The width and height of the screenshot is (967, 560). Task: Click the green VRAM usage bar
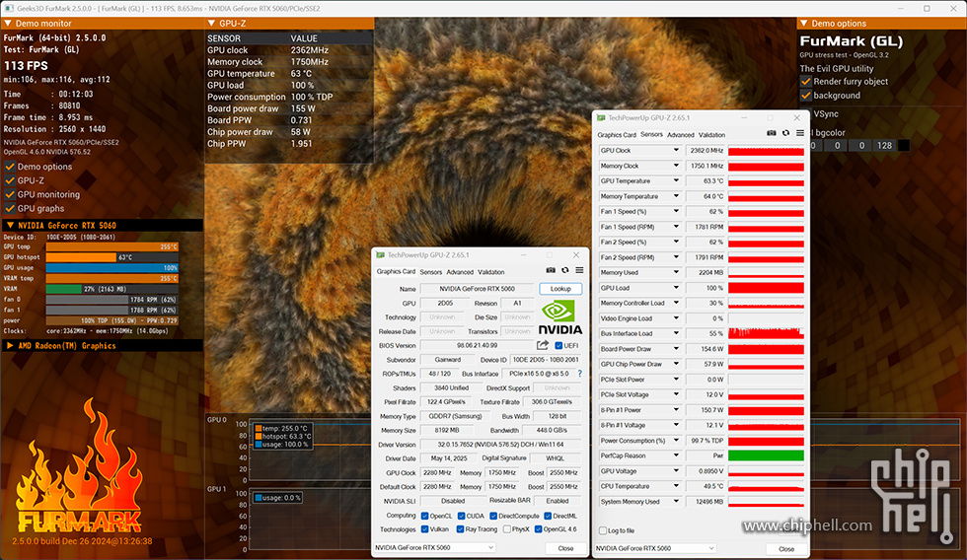click(63, 288)
